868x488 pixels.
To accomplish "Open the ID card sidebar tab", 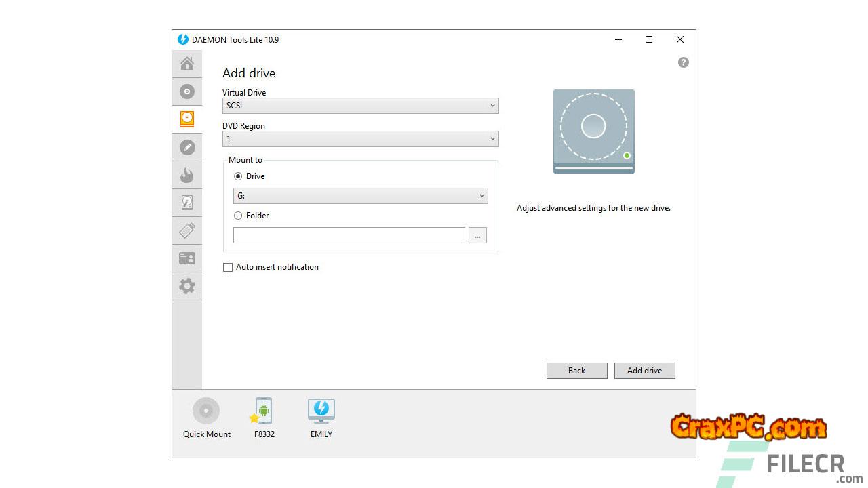I will [x=187, y=258].
